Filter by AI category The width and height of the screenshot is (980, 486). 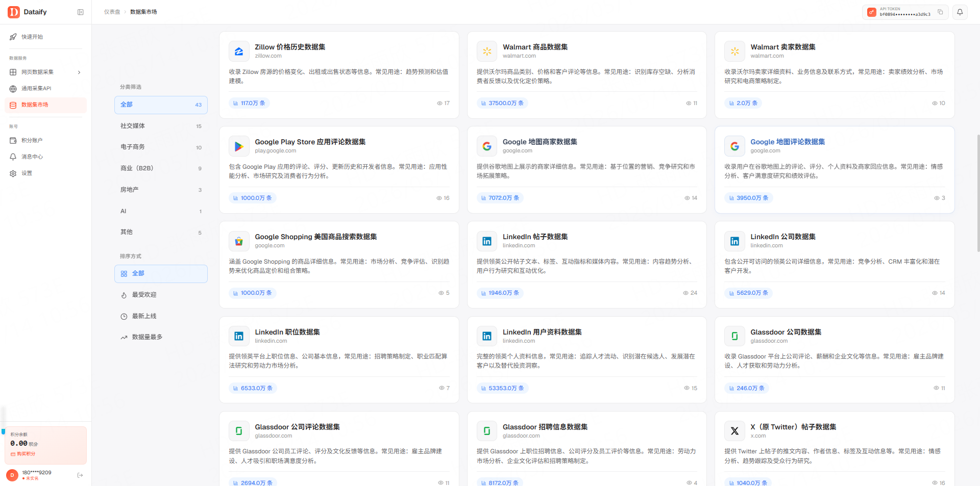point(161,211)
